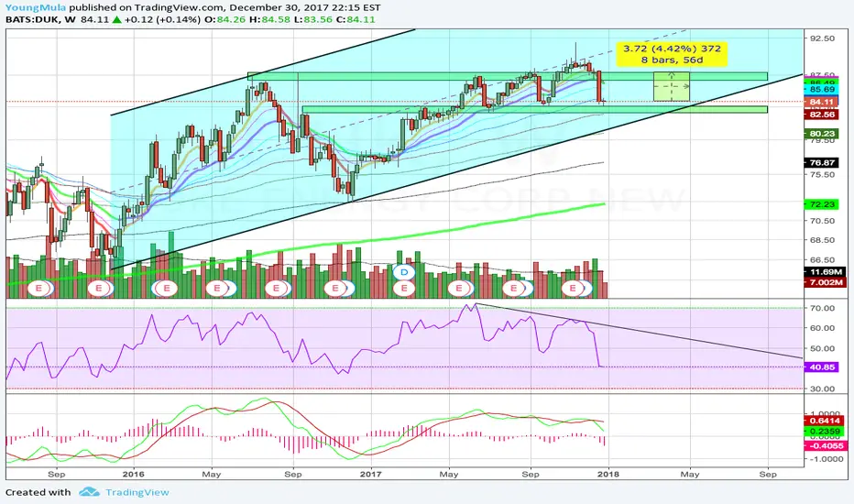This screenshot has height=504, width=854.
Task: Click the 2017 time axis label
Action: click(x=371, y=474)
